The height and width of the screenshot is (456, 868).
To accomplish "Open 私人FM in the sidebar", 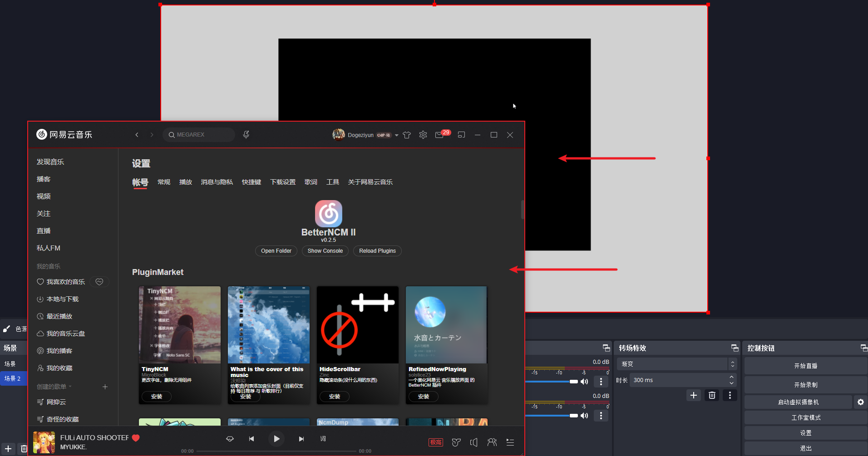I will (x=49, y=248).
